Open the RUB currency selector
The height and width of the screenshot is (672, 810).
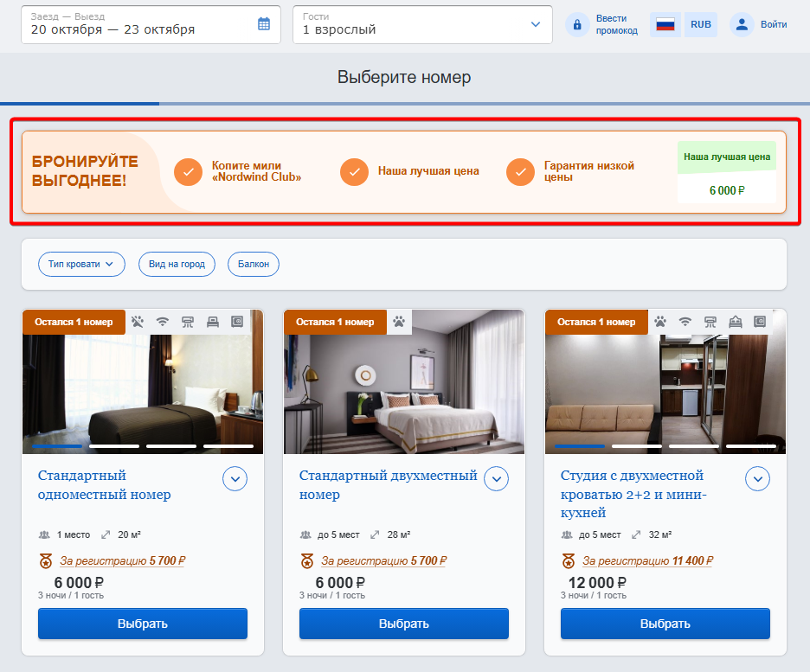(x=701, y=24)
